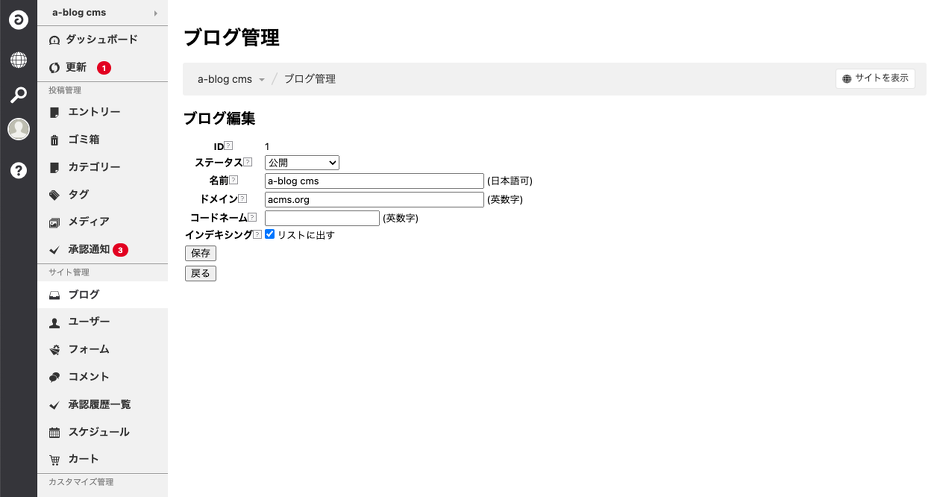
Task: Click help icon beside インデキシング label
Action: pos(257,234)
